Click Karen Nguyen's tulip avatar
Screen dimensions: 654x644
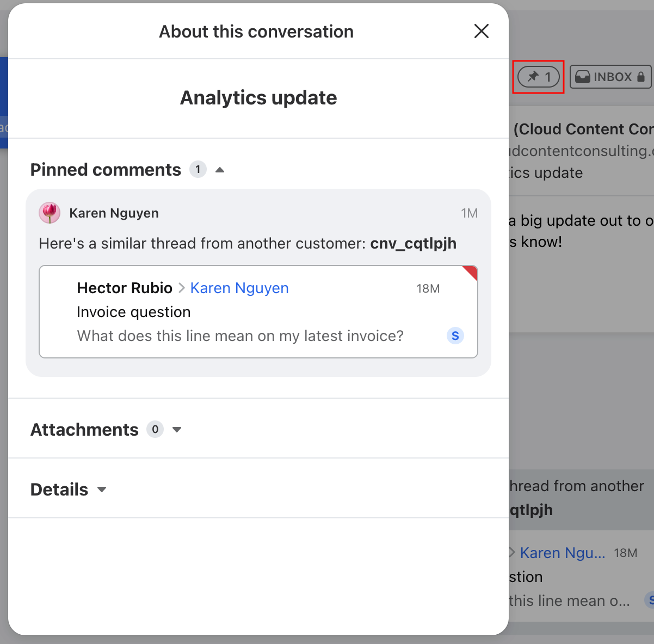tap(50, 213)
